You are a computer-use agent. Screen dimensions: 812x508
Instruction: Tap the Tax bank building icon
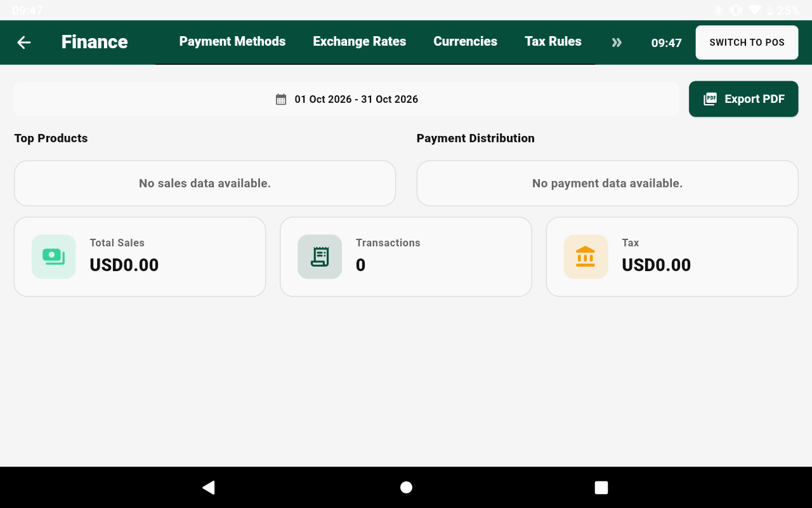tap(586, 257)
